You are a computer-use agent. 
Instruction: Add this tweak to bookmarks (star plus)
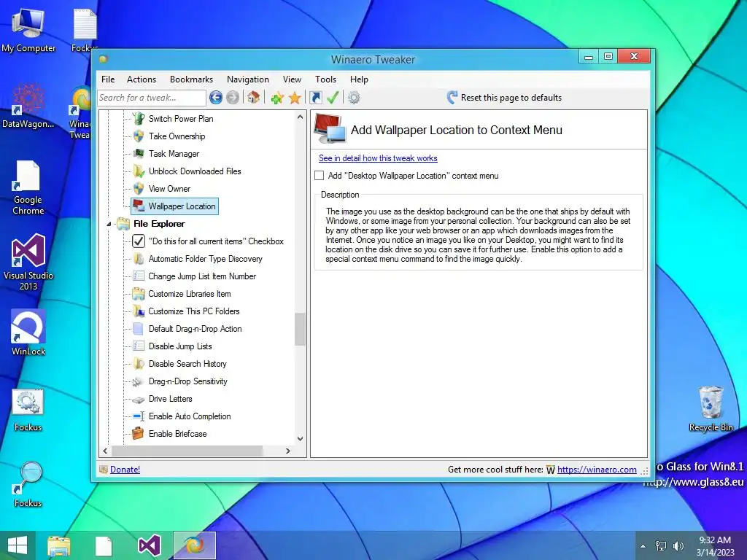coord(277,98)
